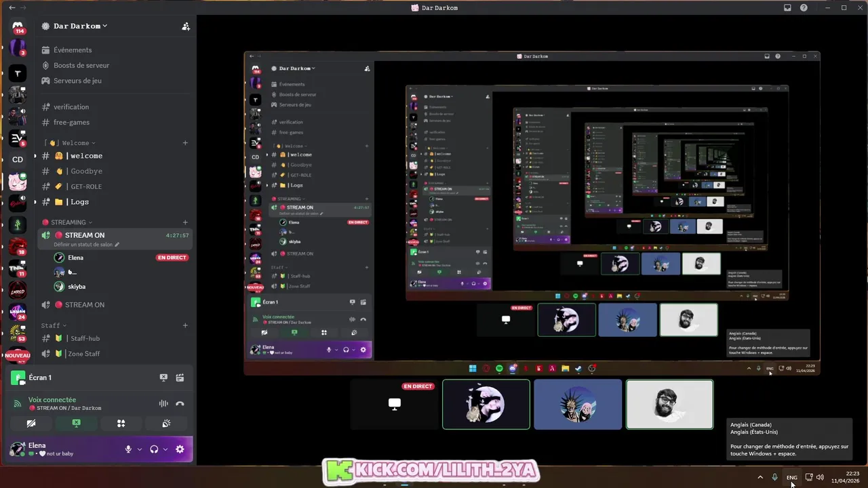Select the bearded man participant tile
The image size is (868, 488).
tap(669, 404)
